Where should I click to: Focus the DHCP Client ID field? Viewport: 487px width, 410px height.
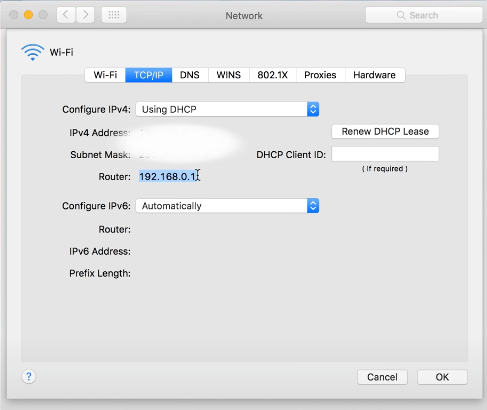pyautogui.click(x=385, y=154)
